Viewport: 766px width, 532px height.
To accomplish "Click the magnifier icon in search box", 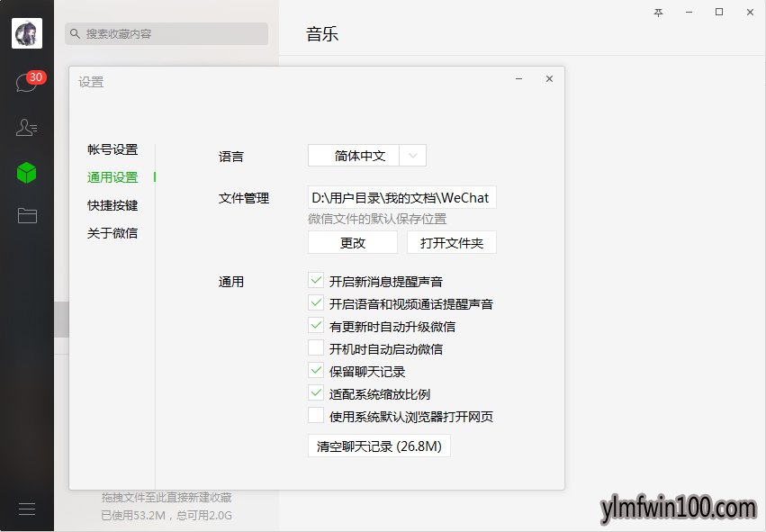I will coord(75,33).
